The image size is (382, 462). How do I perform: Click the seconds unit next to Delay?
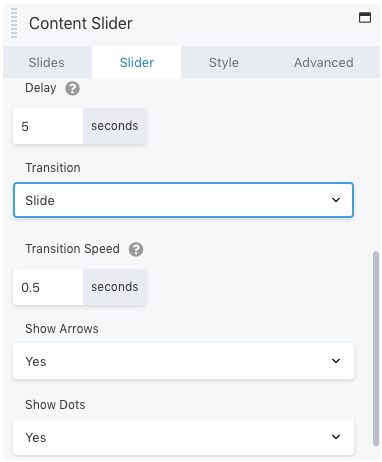pyautogui.click(x=115, y=126)
